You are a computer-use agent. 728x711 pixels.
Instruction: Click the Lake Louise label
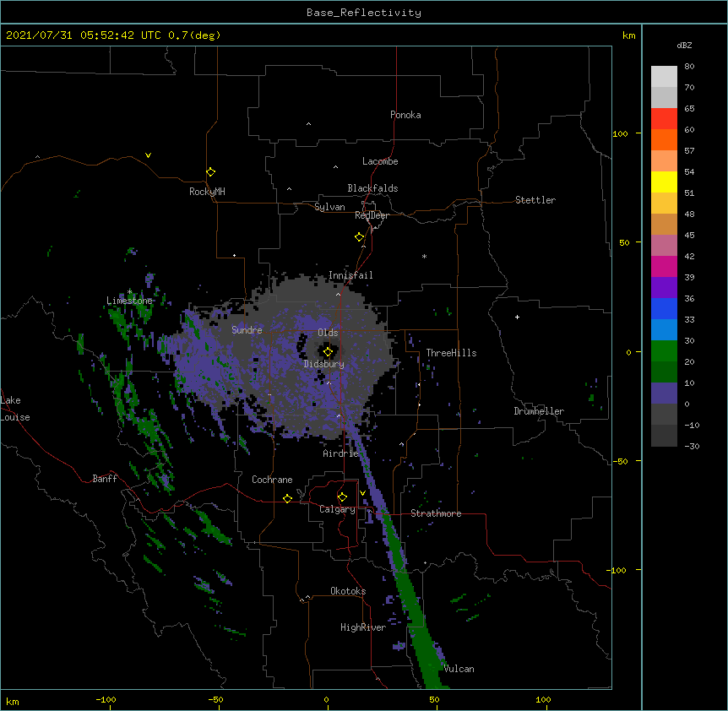tap(15, 409)
